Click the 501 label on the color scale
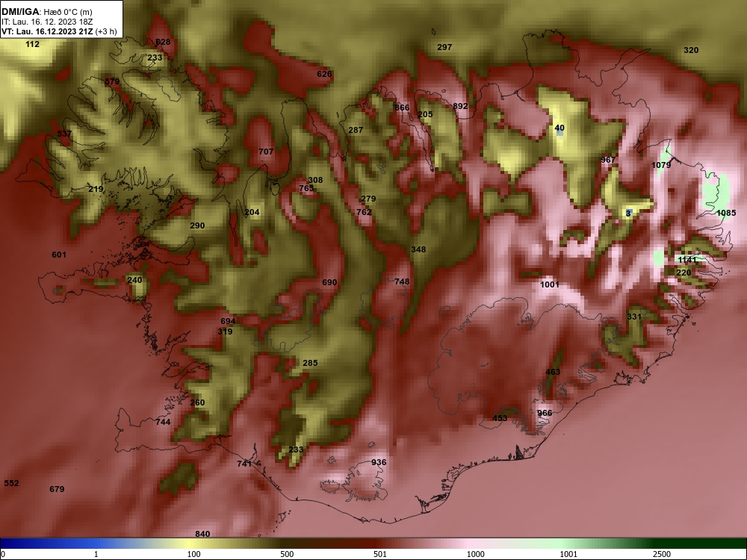The height and width of the screenshot is (560, 747). click(x=380, y=554)
